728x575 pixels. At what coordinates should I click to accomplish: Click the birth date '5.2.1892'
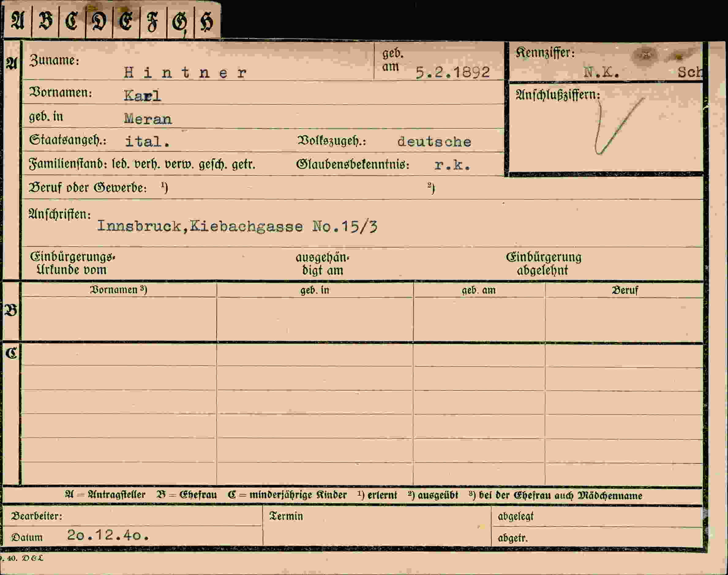point(453,72)
